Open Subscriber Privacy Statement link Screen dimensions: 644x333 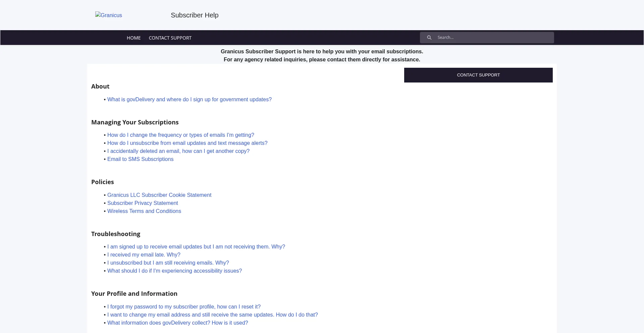tap(143, 203)
